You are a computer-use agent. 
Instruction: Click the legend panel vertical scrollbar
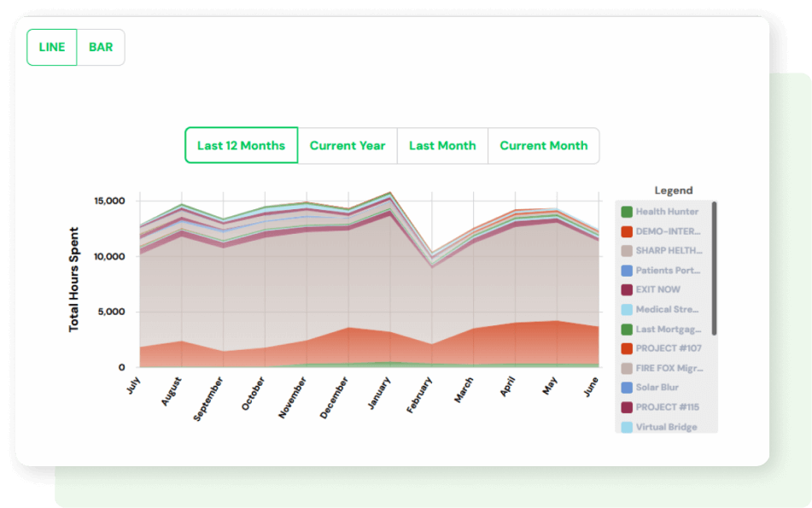[x=715, y=269]
